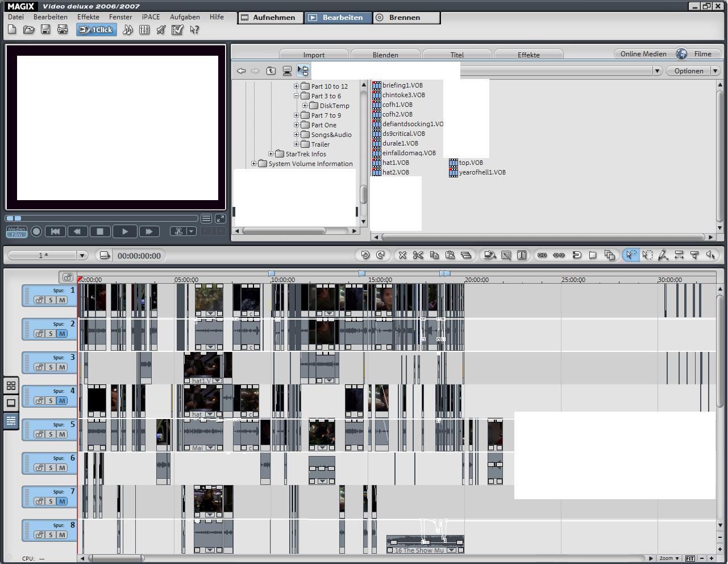The image size is (728, 564).
Task: Click the scissors cut icon in timeline toolbar
Action: [418, 255]
